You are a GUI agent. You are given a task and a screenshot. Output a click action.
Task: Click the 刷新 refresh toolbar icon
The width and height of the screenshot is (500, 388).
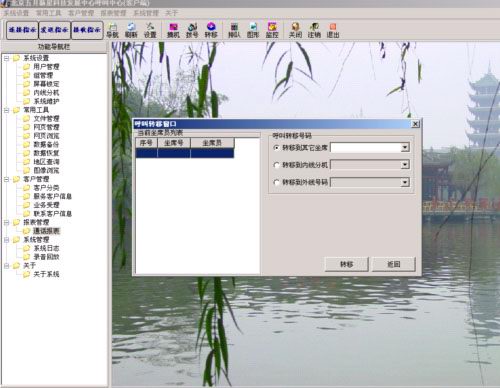tap(131, 30)
